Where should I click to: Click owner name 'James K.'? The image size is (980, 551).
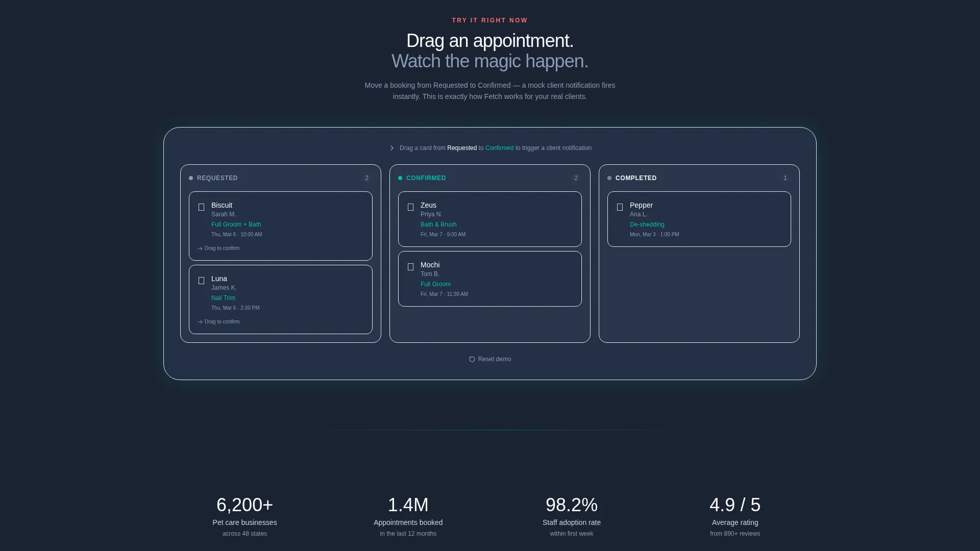(x=224, y=288)
